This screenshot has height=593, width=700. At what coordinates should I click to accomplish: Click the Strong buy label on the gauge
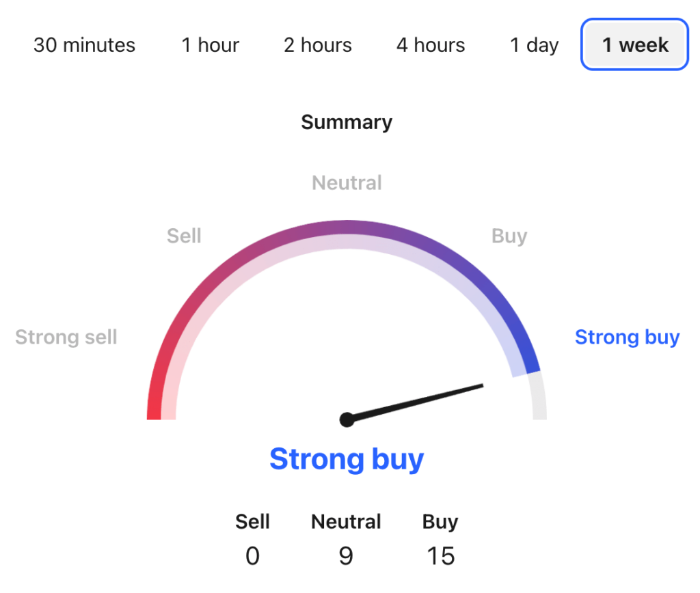tap(627, 337)
